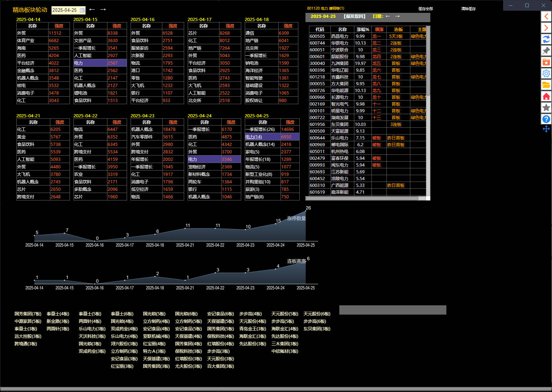Sort the stock table by 涨幅% column header

point(363,30)
